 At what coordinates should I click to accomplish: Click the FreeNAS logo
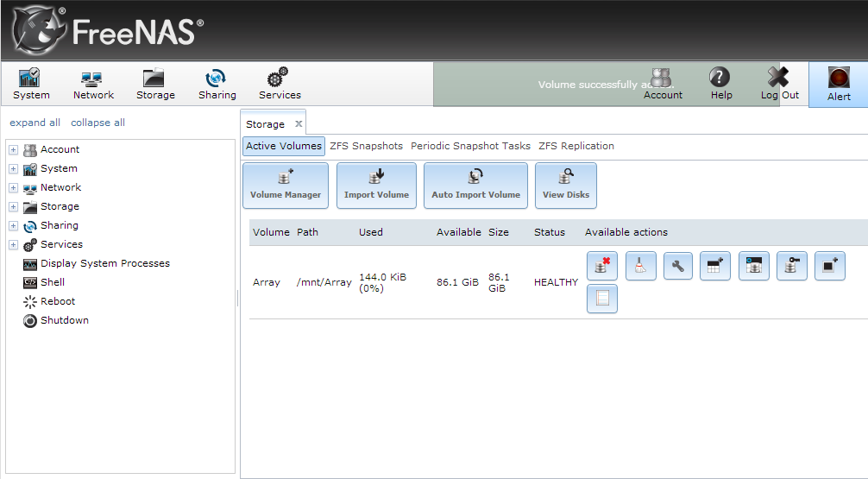[x=108, y=30]
